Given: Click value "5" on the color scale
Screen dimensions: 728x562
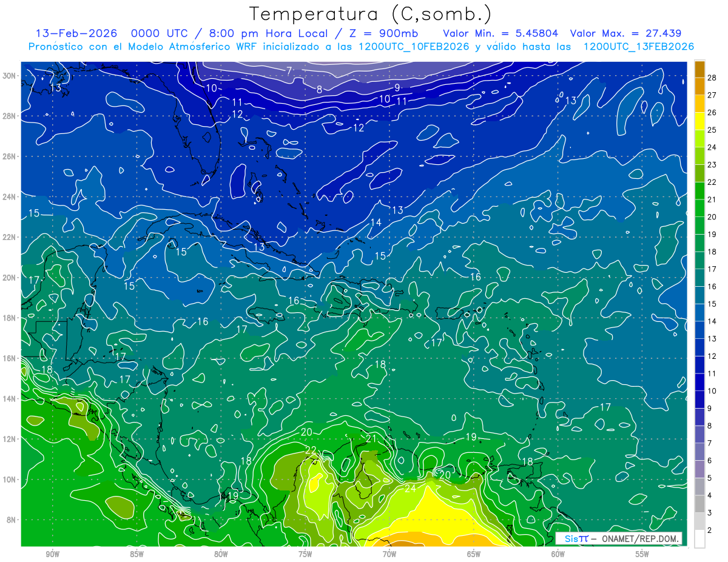Looking at the screenshot, I should pyautogui.click(x=710, y=478).
